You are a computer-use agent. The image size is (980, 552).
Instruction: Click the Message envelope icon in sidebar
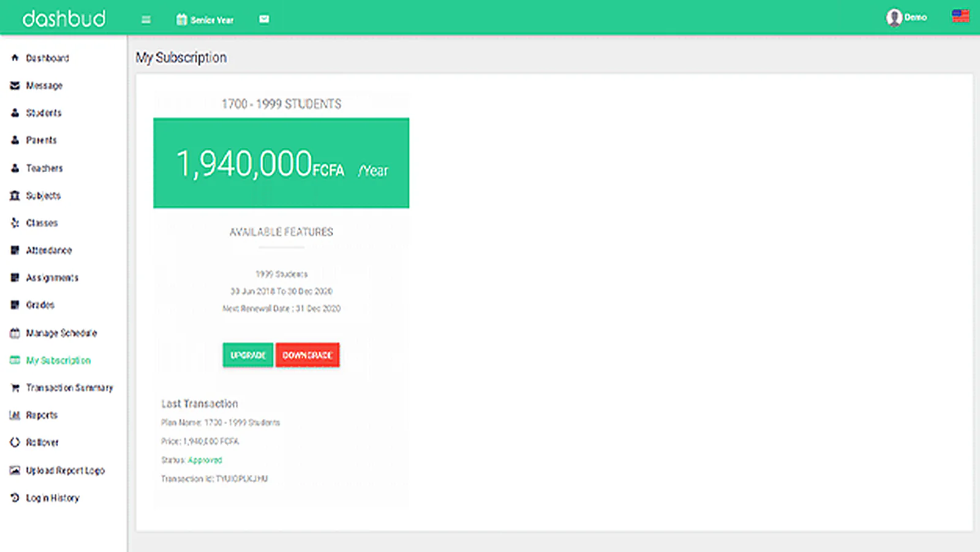[15, 85]
